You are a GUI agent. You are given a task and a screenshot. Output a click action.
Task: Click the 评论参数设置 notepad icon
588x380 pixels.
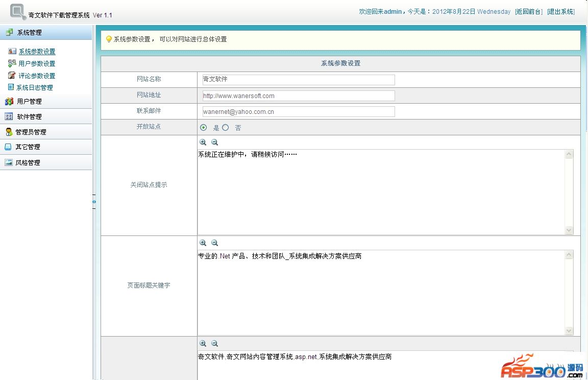12,76
